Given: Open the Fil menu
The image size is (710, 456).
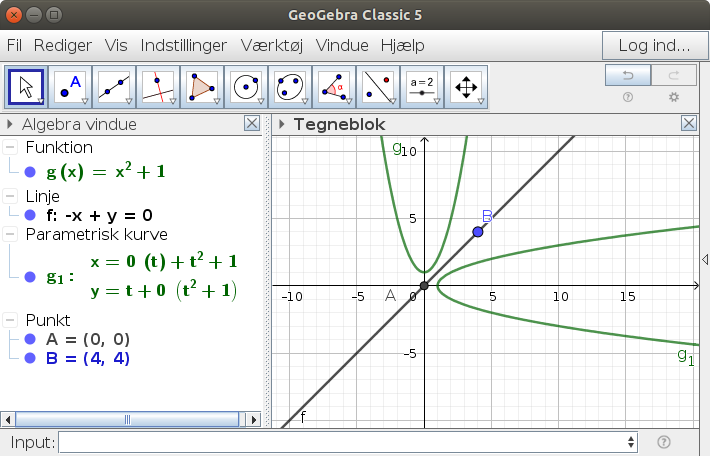Looking at the screenshot, I should tap(14, 45).
